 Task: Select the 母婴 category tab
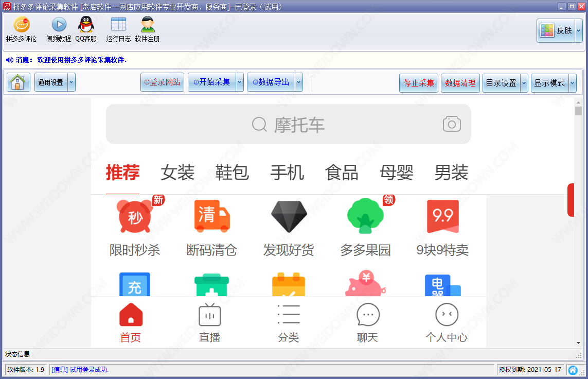point(397,173)
